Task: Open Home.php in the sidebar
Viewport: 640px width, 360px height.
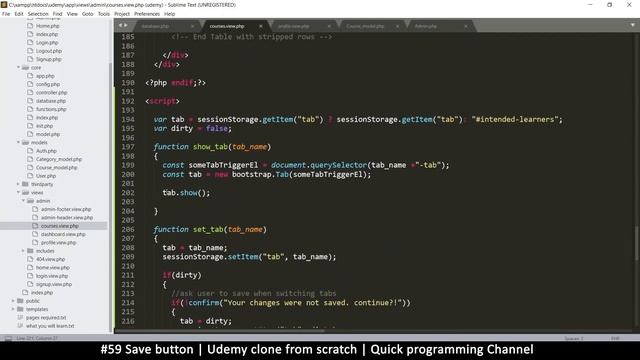Action: coord(47,26)
